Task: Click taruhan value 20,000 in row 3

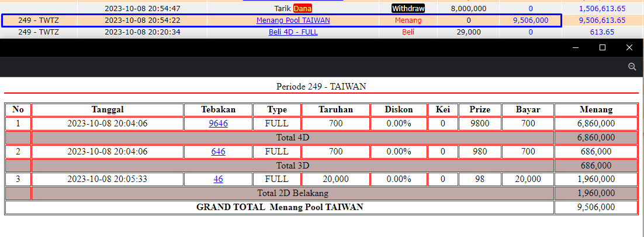Action: click(x=335, y=179)
